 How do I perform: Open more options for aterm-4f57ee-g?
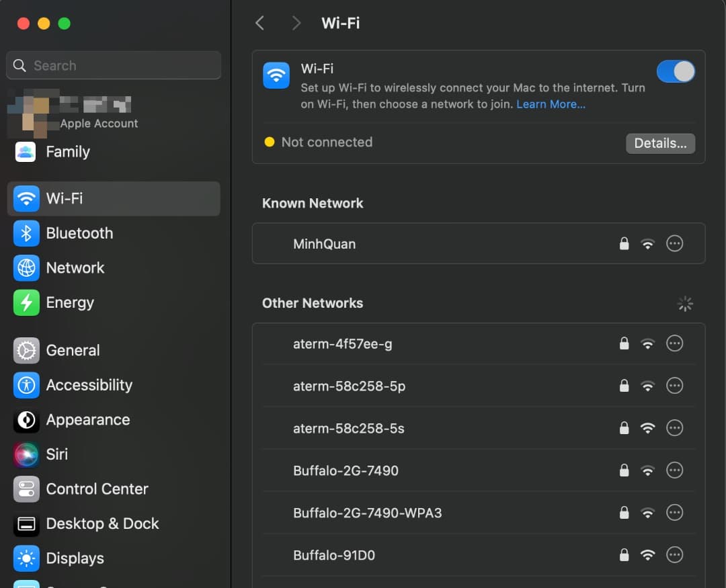[x=674, y=343]
